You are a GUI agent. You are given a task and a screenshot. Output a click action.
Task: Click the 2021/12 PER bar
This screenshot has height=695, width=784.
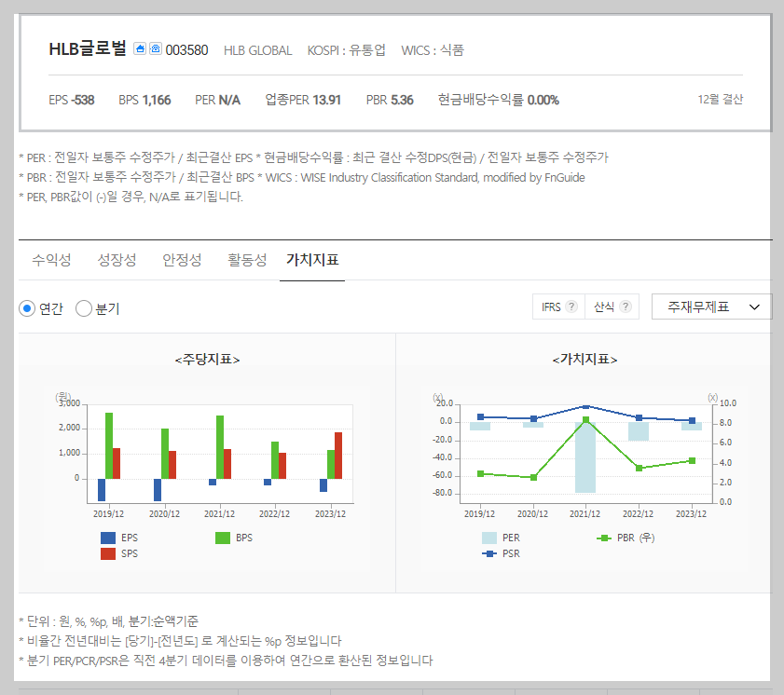[585, 457]
